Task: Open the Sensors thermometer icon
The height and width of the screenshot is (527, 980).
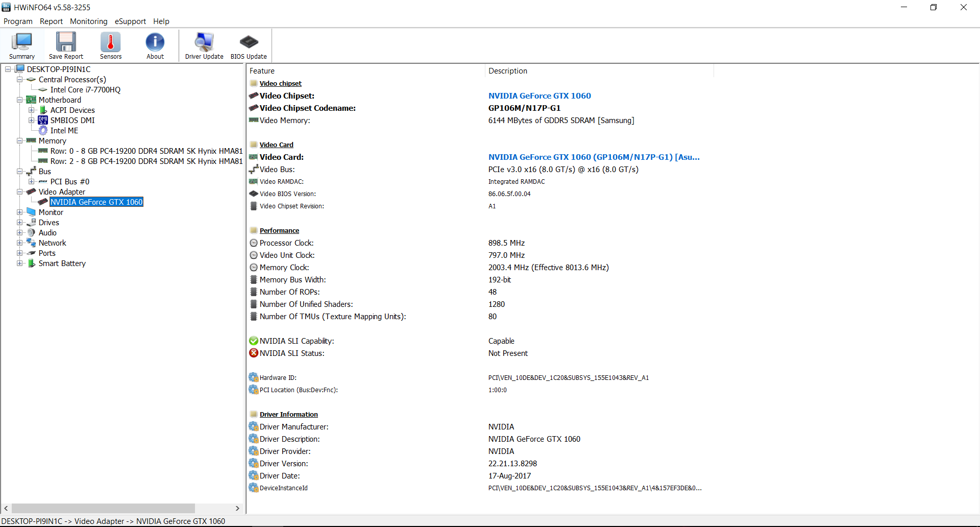Action: 110,45
